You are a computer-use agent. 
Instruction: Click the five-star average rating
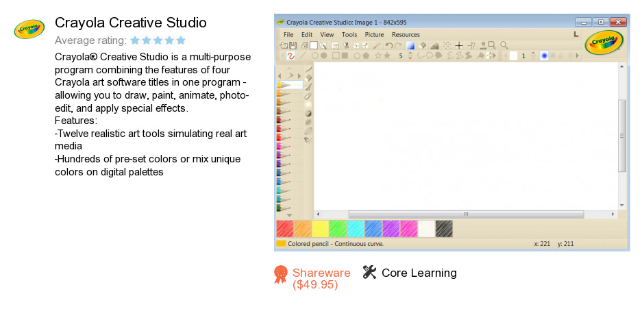[158, 40]
